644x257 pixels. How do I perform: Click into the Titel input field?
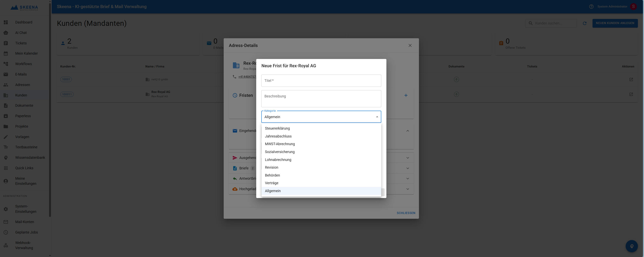pyautogui.click(x=321, y=80)
